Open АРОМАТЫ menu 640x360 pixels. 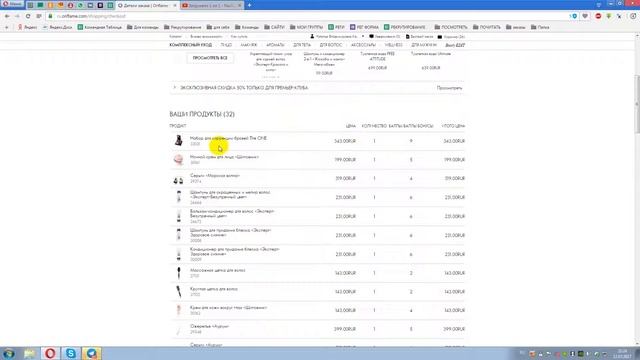[275, 45]
